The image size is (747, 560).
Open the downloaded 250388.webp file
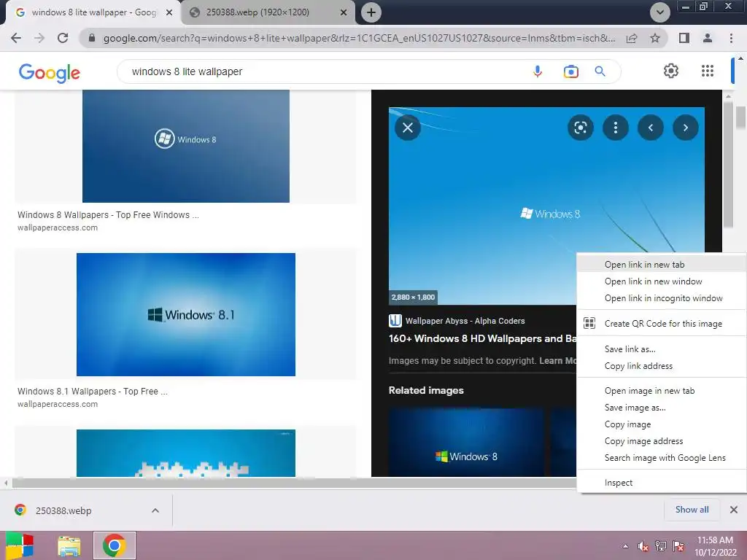(63, 510)
